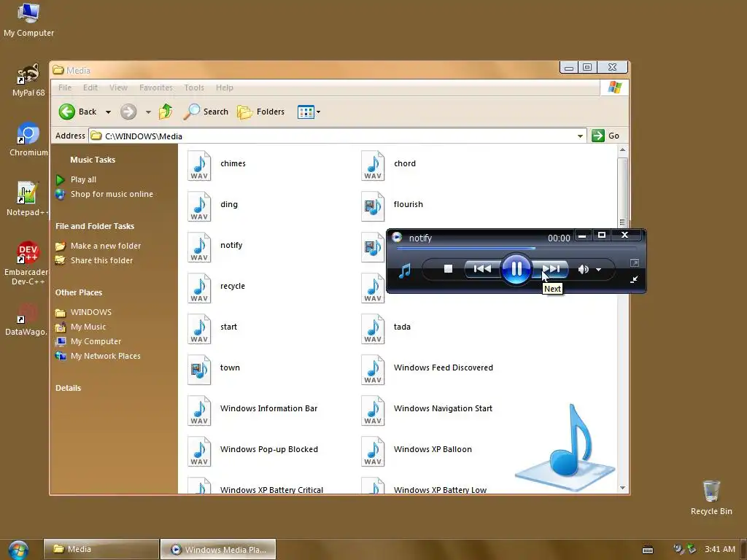The height and width of the screenshot is (560, 747).
Task: Skip to the previous track in the player
Action: 482,269
